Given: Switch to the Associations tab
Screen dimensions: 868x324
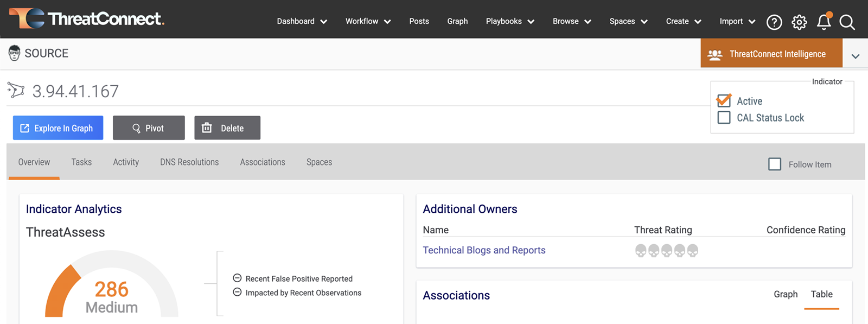Looking at the screenshot, I should tap(263, 162).
